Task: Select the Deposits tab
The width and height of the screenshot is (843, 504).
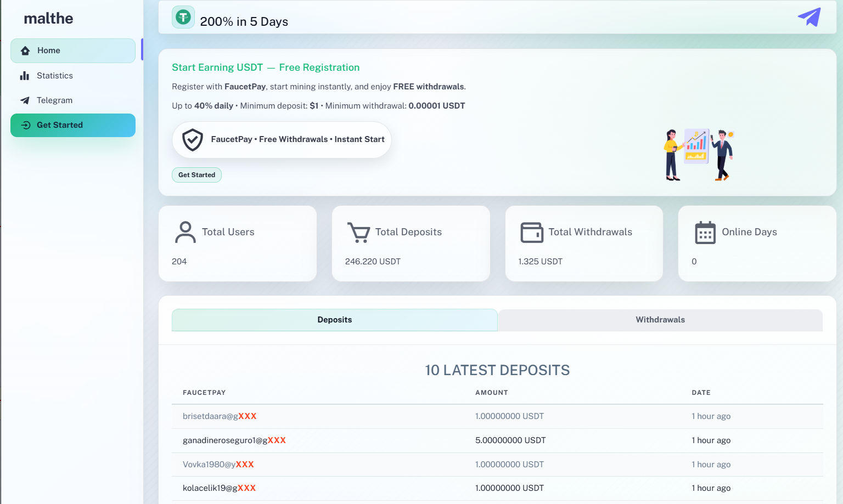Action: click(x=334, y=320)
